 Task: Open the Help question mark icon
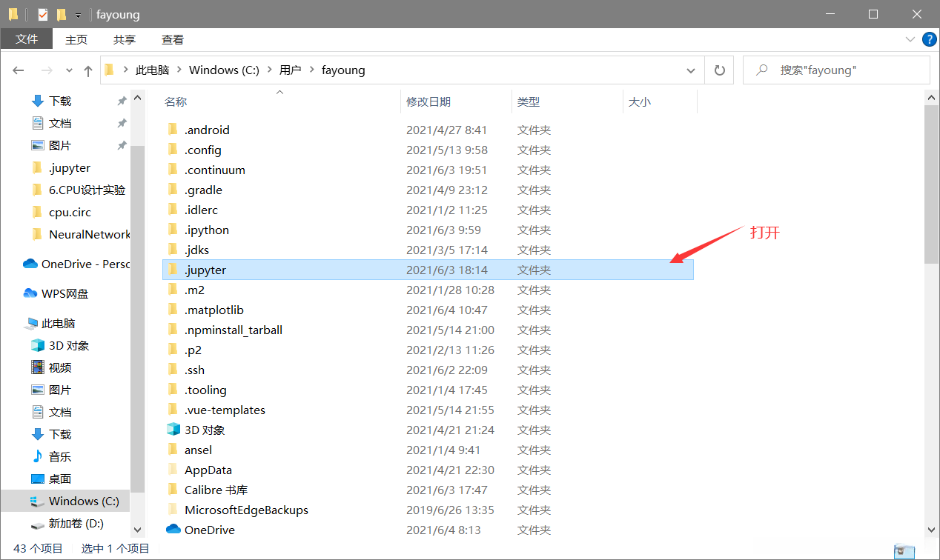928,39
